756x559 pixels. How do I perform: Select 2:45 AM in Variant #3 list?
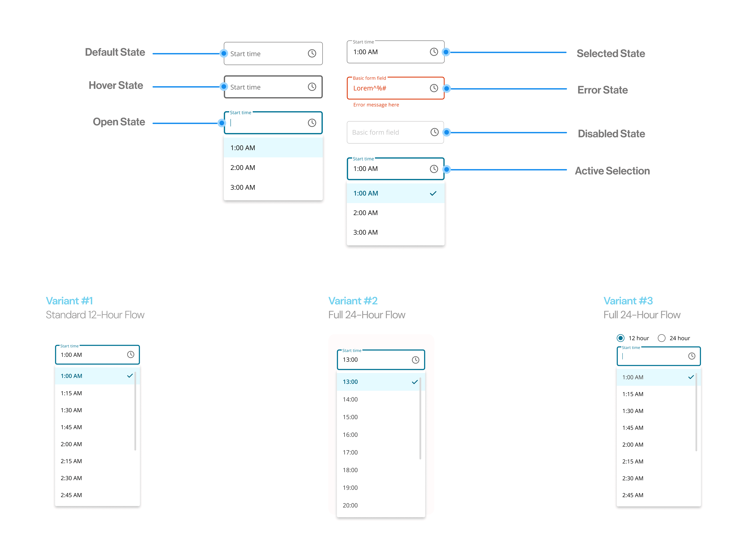tap(632, 495)
